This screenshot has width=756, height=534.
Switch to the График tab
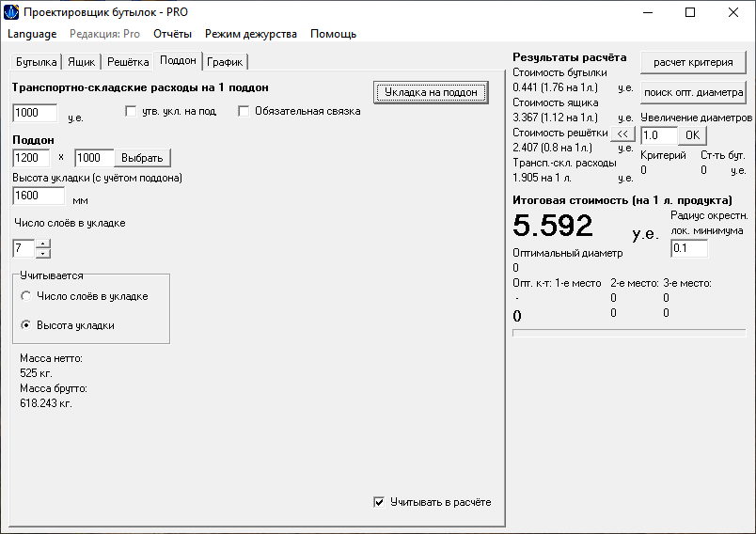(x=225, y=62)
